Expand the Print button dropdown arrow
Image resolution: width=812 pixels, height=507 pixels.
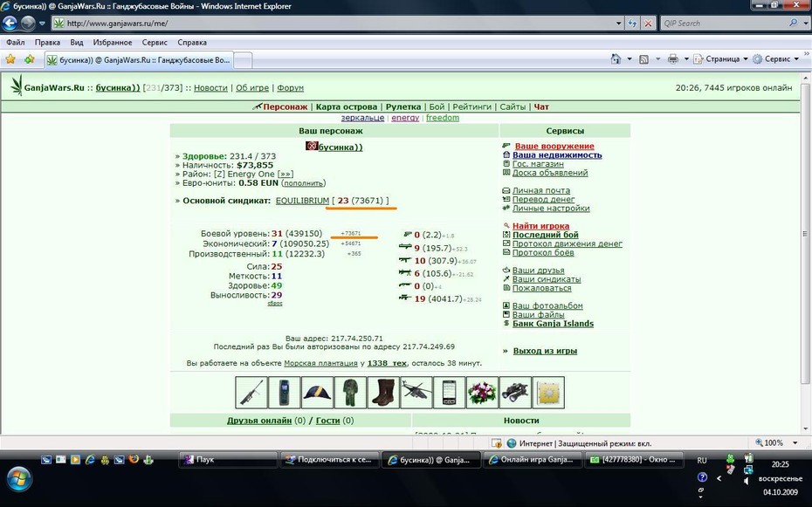click(x=686, y=59)
